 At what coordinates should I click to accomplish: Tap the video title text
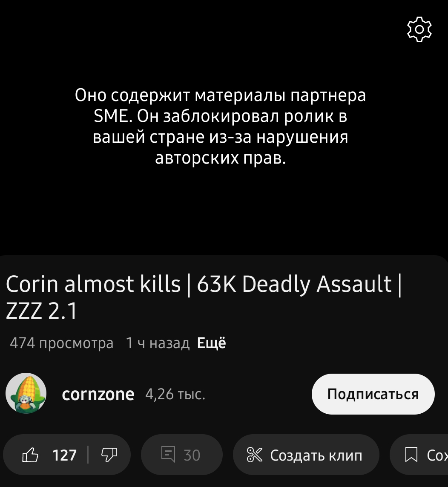pos(204,297)
